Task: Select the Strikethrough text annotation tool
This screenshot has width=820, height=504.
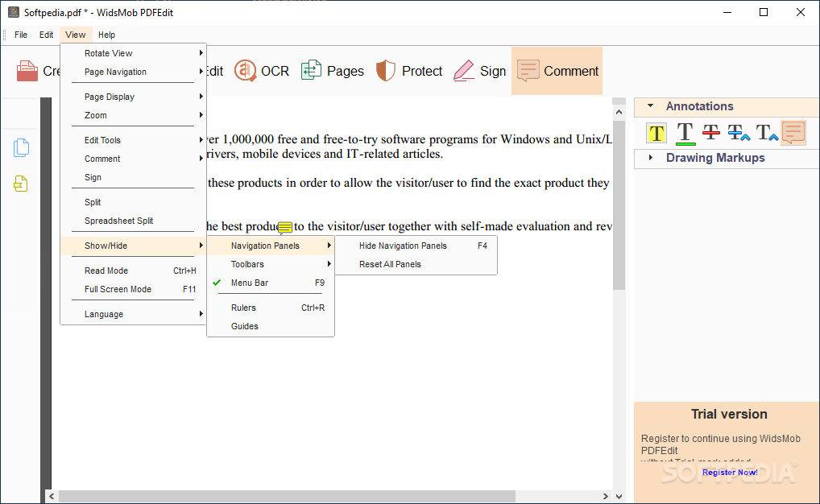Action: pyautogui.click(x=711, y=132)
